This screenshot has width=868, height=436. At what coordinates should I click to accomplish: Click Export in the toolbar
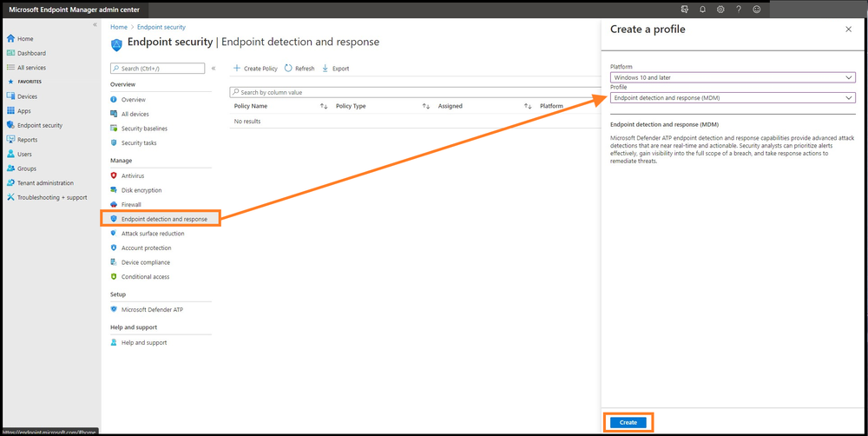(x=335, y=69)
